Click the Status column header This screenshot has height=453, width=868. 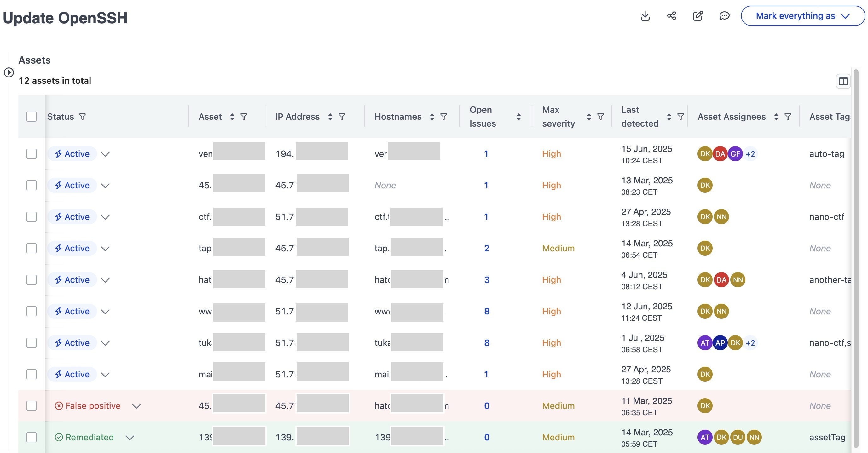coord(60,117)
